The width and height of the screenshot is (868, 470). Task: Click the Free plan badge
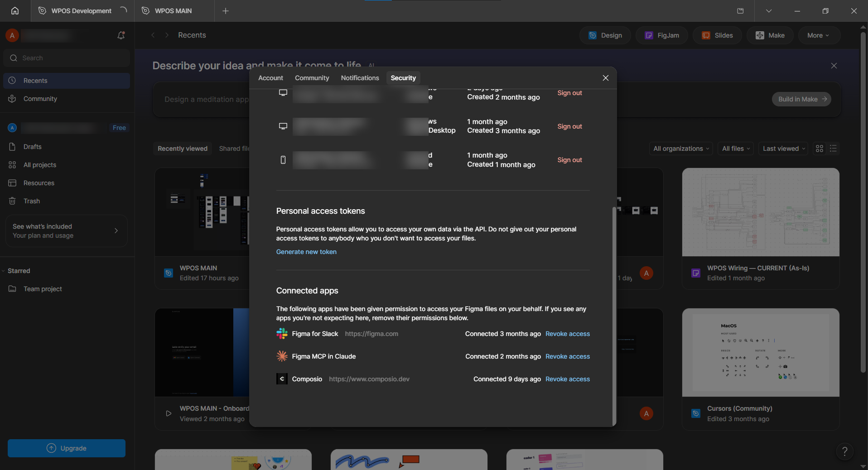[x=119, y=128]
